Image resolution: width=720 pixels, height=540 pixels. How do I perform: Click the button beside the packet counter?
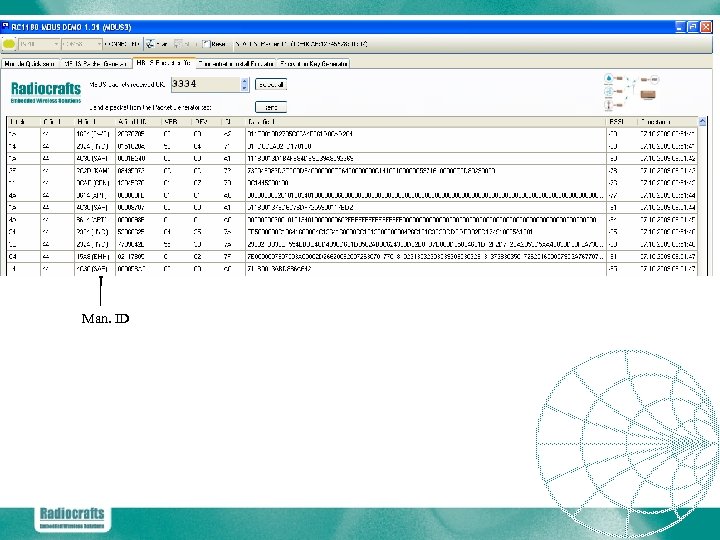click(x=271, y=84)
